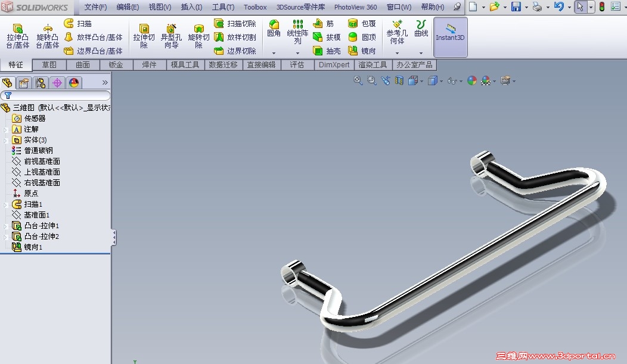Switch to the 钣金 (Sheet Metal) tab
This screenshot has height=364, width=627.
[116, 65]
